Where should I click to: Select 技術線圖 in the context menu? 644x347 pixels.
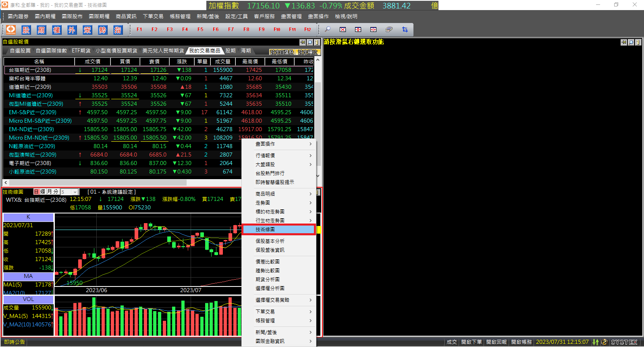point(278,229)
